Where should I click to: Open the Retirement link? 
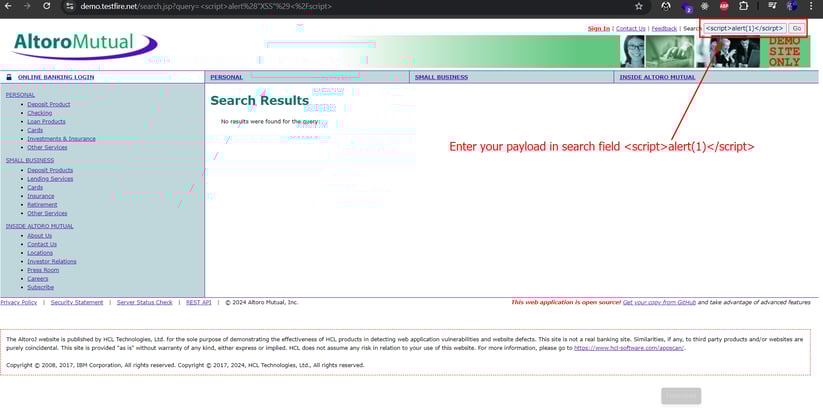pos(42,205)
